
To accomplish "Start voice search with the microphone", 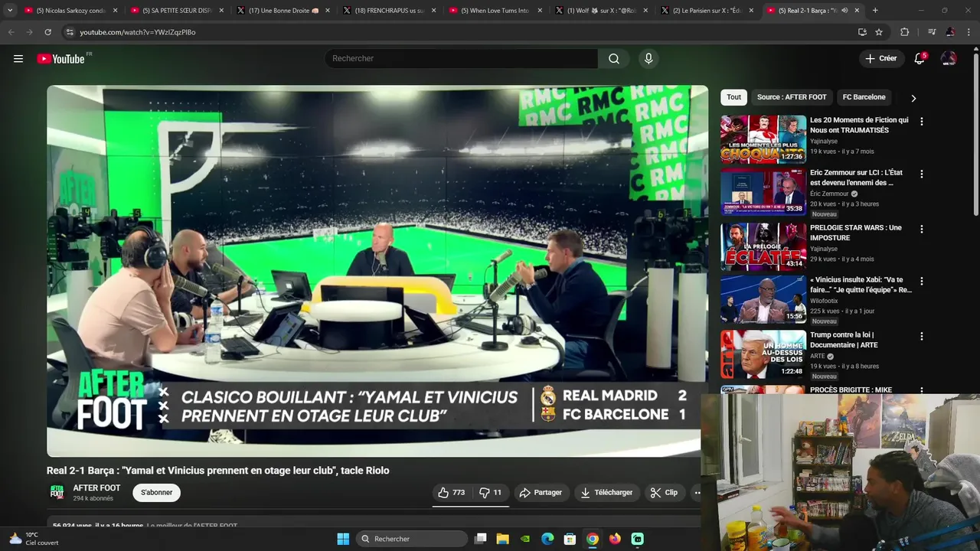I will [648, 58].
